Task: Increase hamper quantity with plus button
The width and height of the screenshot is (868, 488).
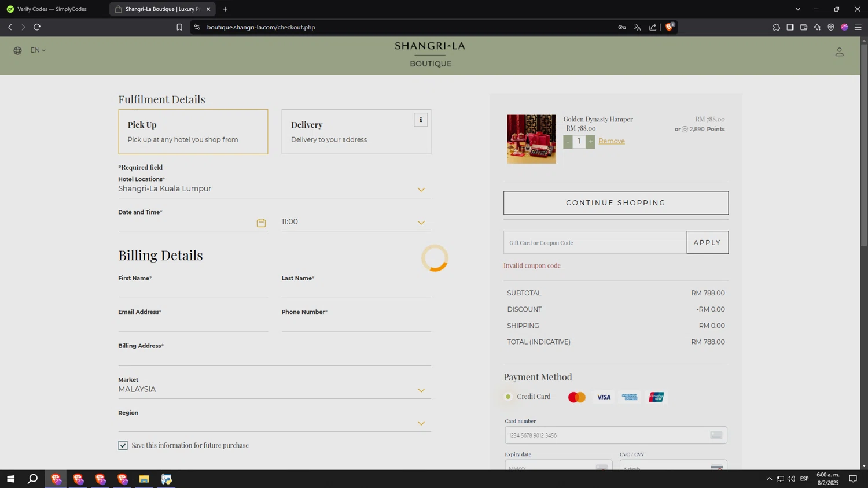Action: [590, 142]
